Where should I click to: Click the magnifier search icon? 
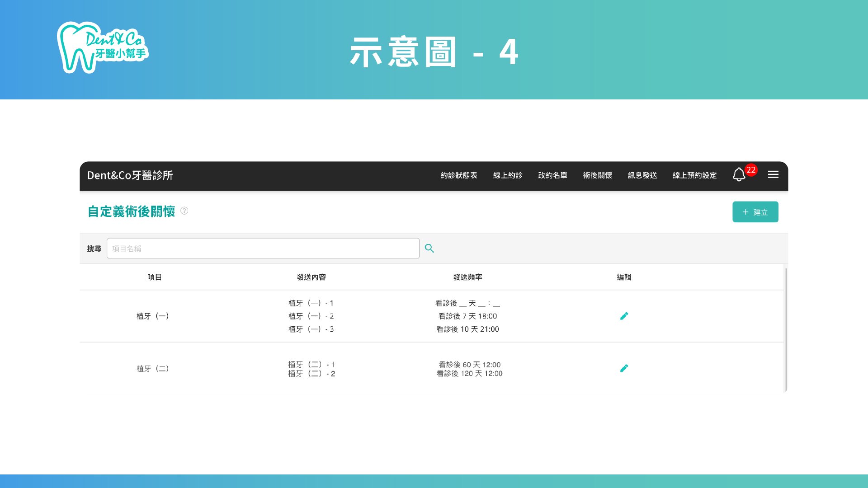pyautogui.click(x=429, y=249)
